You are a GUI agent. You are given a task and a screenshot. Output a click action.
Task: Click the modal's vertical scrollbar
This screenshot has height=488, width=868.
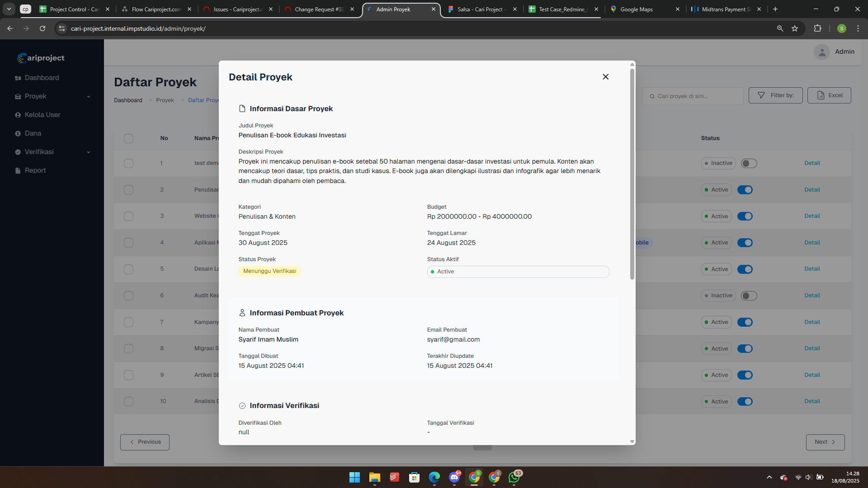pos(632,174)
